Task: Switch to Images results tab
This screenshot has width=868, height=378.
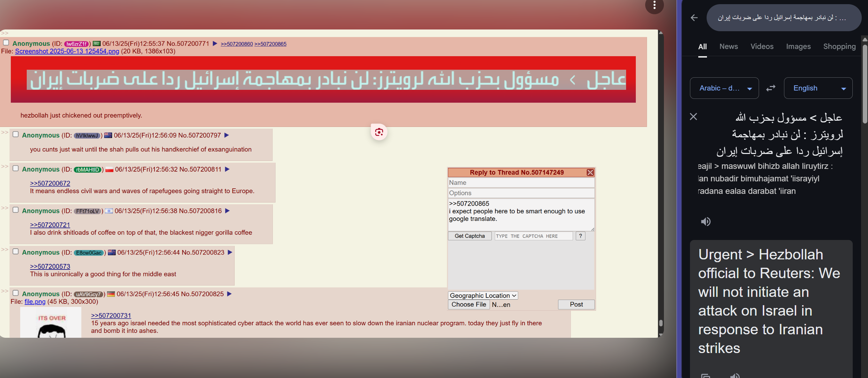Action: tap(798, 46)
